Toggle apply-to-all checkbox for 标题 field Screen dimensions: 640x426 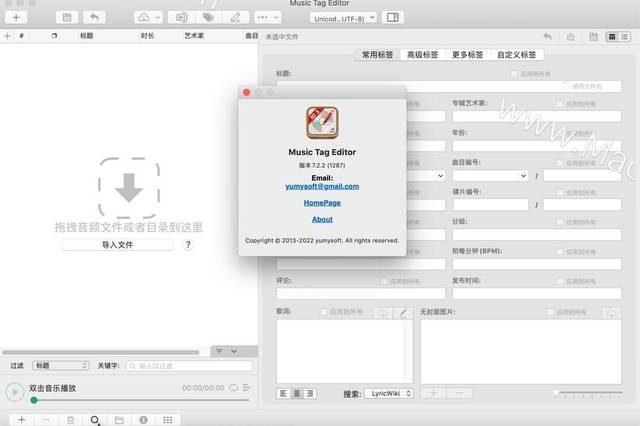(514, 74)
